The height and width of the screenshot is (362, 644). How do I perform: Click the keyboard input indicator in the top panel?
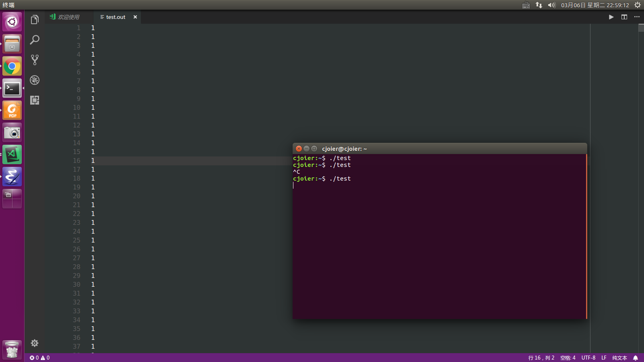526,5
